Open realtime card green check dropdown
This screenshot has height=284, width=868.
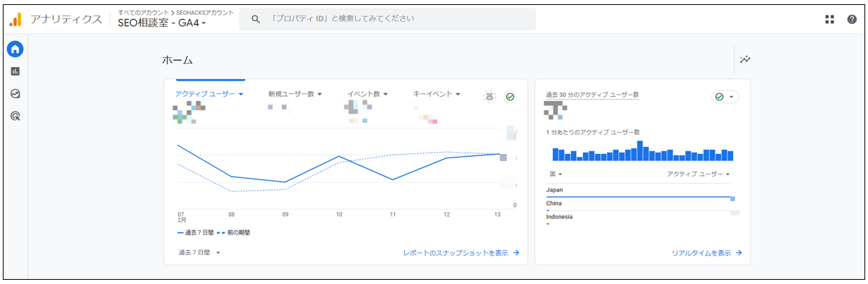tap(725, 97)
